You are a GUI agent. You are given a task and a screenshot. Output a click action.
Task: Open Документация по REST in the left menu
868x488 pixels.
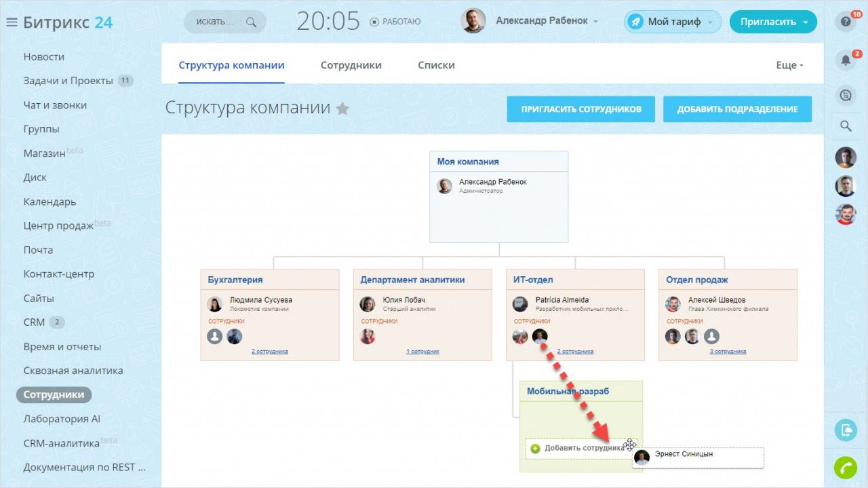coord(84,467)
